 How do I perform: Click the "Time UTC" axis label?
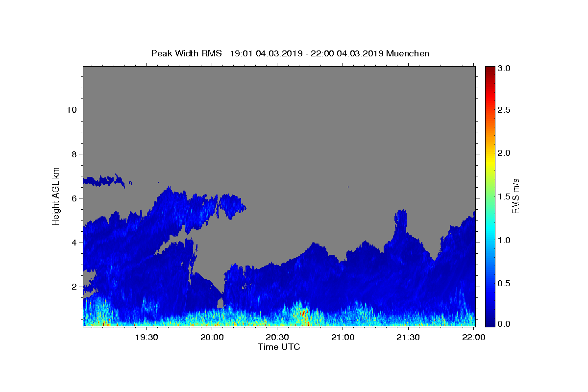279,347
